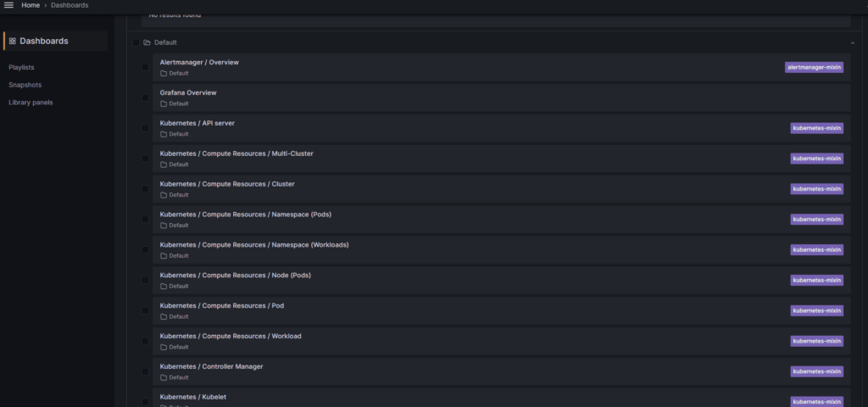Click folder icon under Namespace (Pods) dashboard
Viewport: 868px width, 407px height.
pyautogui.click(x=164, y=226)
